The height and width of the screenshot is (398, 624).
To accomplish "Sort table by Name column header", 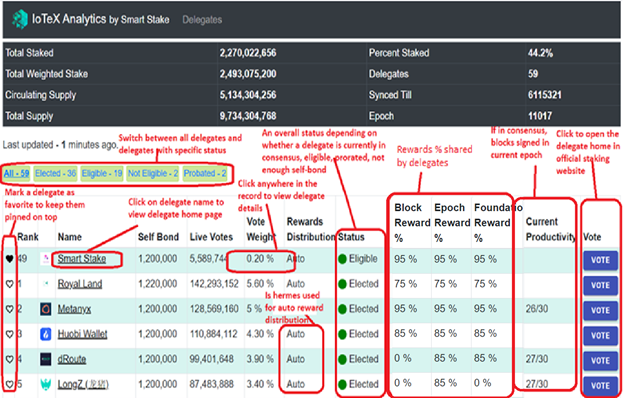I will (70, 237).
